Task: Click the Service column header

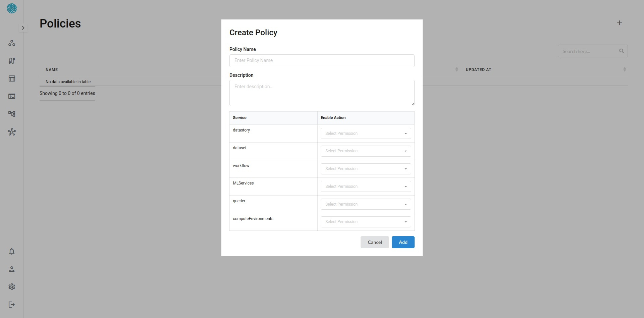Action: click(273, 118)
